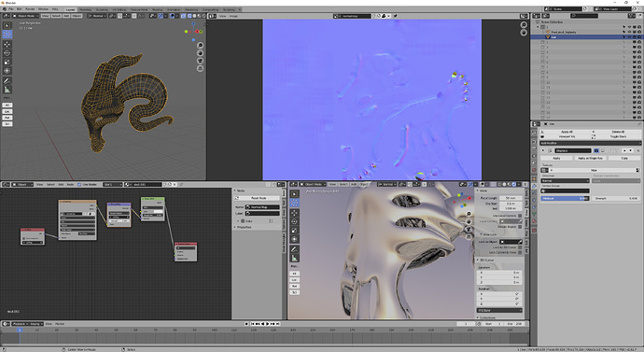Toggle the Displace modifier render camera icon
Viewport: 644px width, 352px height.
point(596,150)
